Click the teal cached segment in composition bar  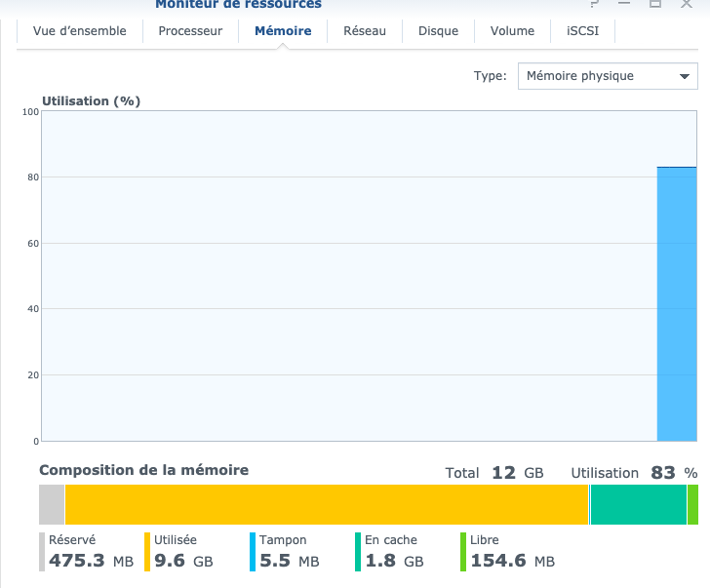(x=638, y=505)
